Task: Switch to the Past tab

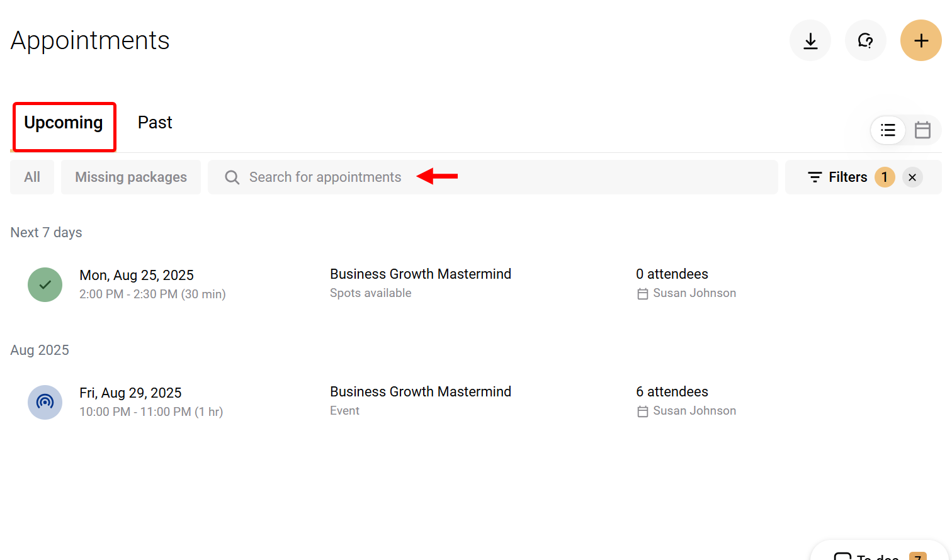Action: pyautogui.click(x=155, y=122)
